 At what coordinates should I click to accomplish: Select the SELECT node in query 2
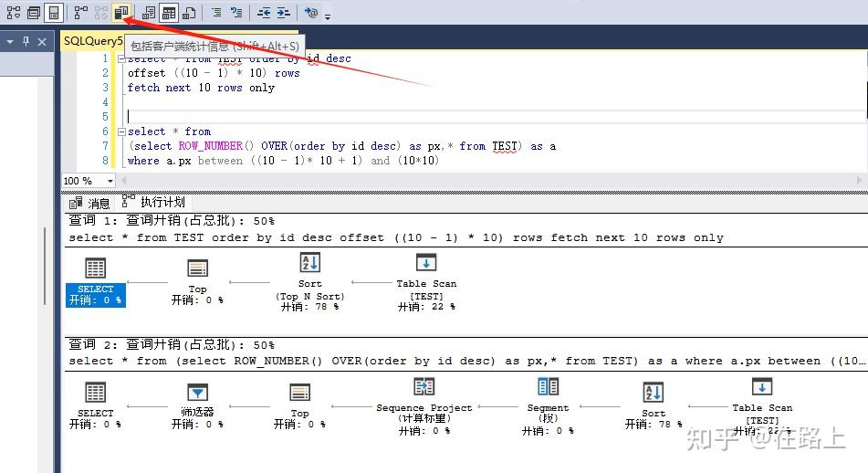pos(95,406)
